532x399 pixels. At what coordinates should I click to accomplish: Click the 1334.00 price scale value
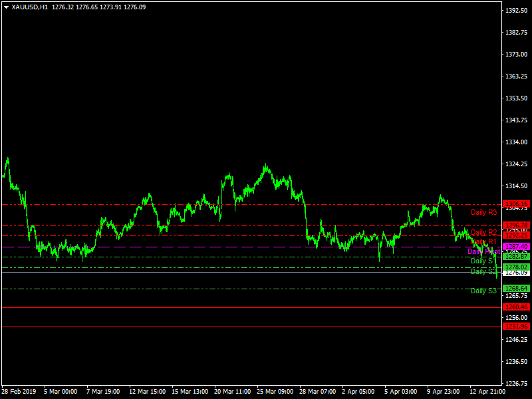coord(516,142)
